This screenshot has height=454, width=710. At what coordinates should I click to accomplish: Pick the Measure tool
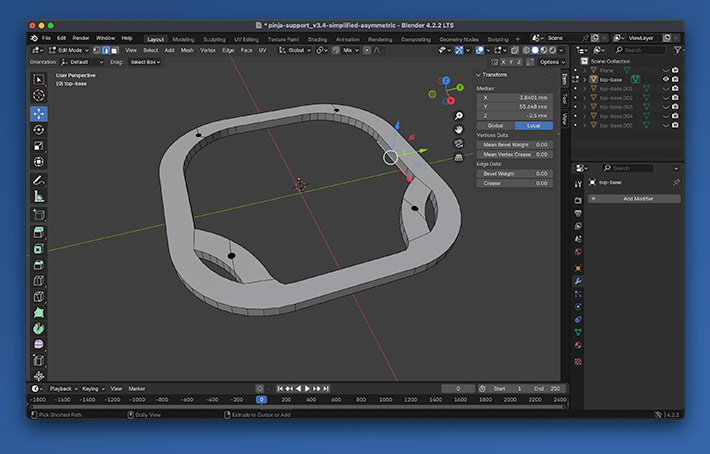coord(39,196)
